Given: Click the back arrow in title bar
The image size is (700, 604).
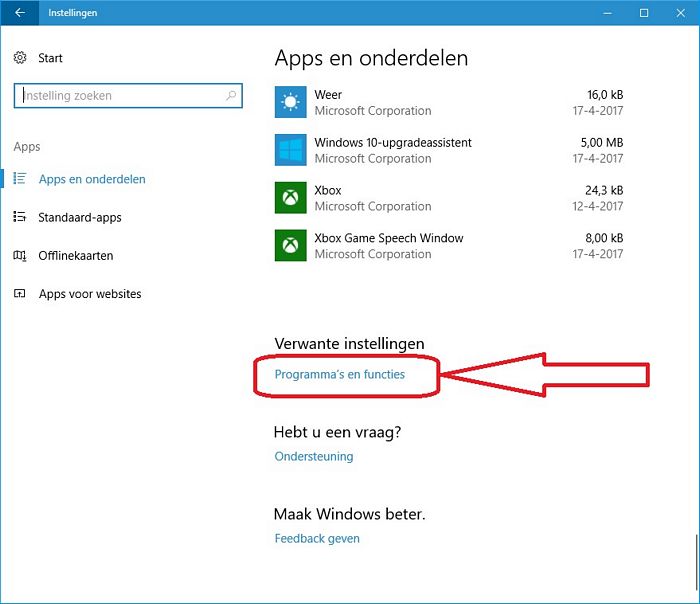Looking at the screenshot, I should click(x=19, y=13).
